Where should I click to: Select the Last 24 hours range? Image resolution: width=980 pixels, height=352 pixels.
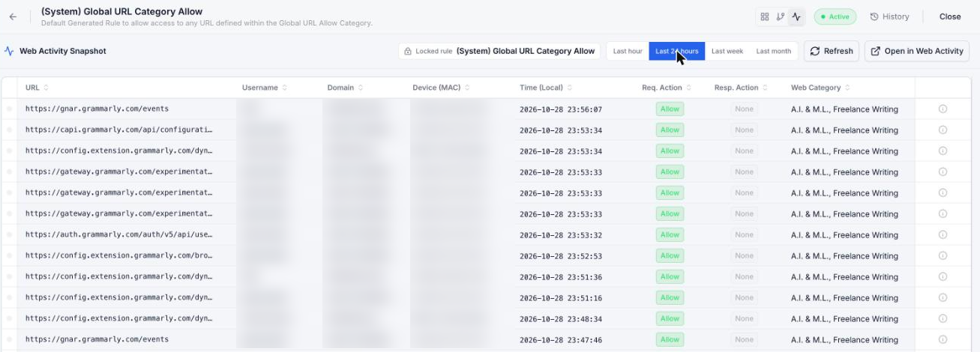pyautogui.click(x=676, y=51)
